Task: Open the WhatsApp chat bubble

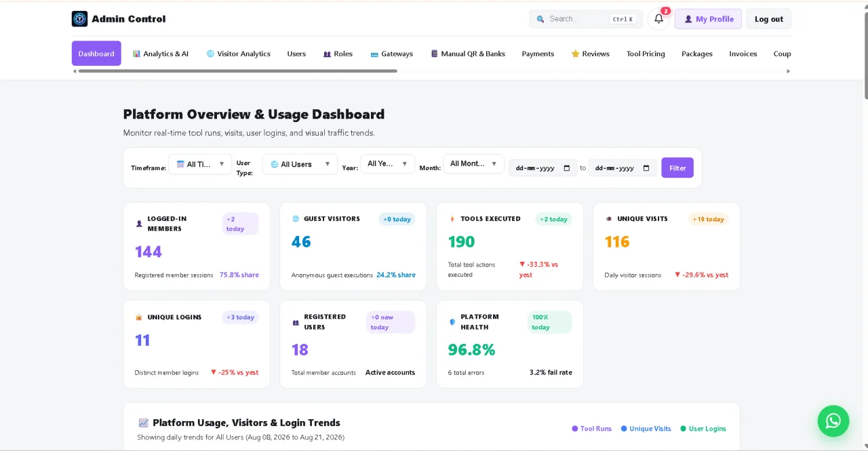Action: pos(833,420)
